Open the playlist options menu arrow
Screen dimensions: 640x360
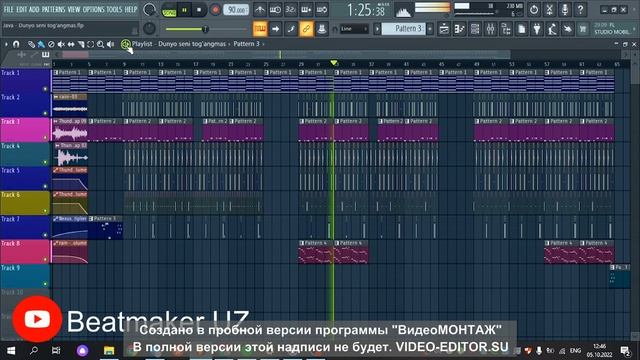pos(6,44)
